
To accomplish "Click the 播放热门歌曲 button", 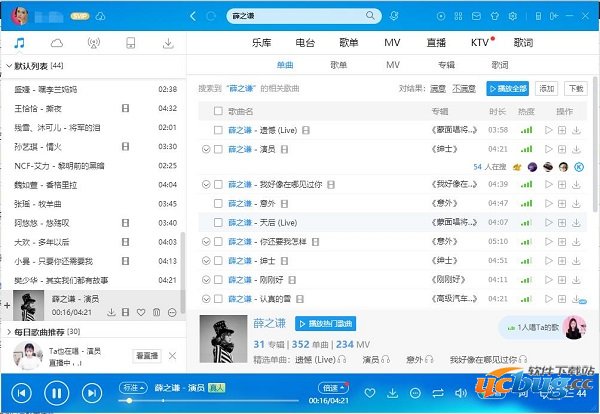I will click(326, 324).
